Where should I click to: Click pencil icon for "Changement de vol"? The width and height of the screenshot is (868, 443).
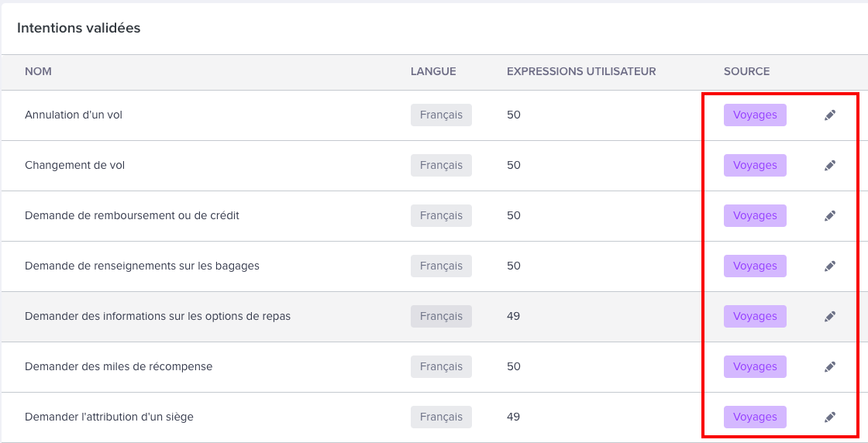(x=830, y=166)
